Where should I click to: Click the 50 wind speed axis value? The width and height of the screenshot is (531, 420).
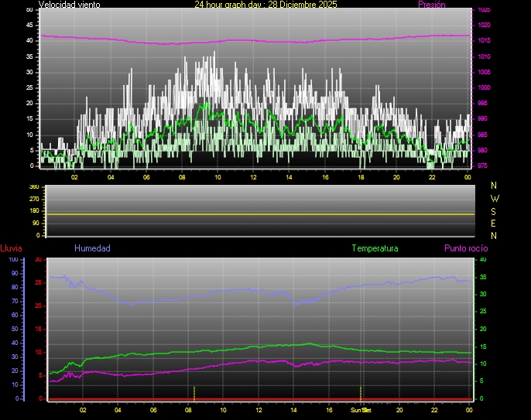click(30, 10)
